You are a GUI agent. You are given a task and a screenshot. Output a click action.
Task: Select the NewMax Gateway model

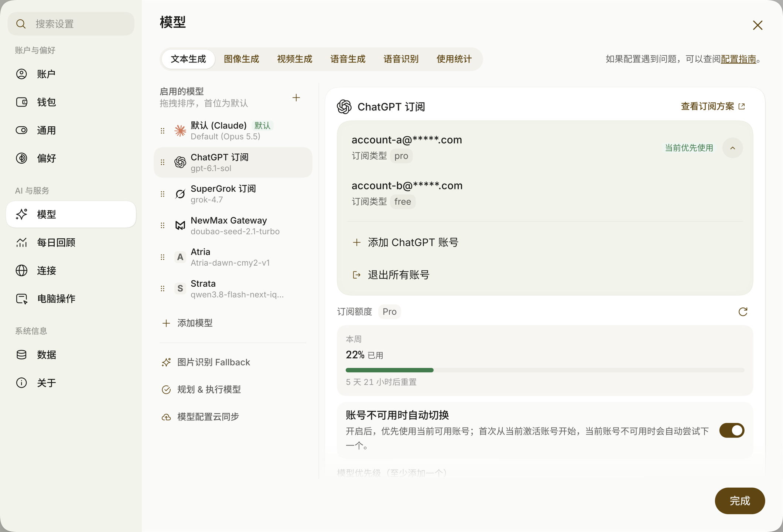click(233, 225)
